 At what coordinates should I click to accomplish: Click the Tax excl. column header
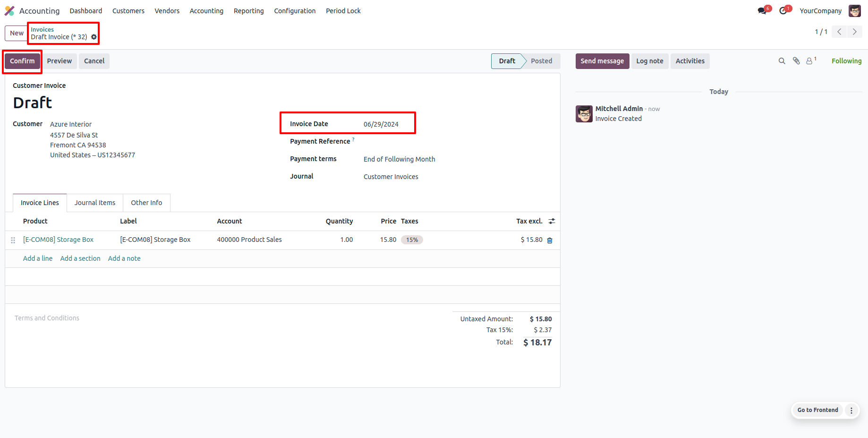pos(529,221)
